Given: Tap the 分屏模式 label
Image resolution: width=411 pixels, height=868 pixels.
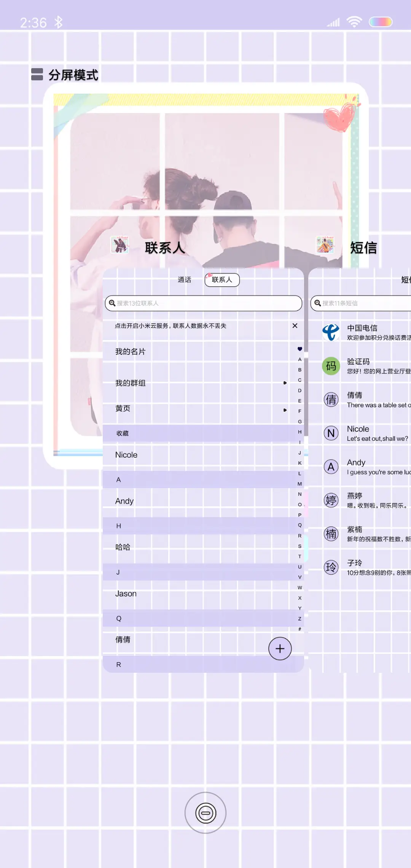Looking at the screenshot, I should 73,75.
